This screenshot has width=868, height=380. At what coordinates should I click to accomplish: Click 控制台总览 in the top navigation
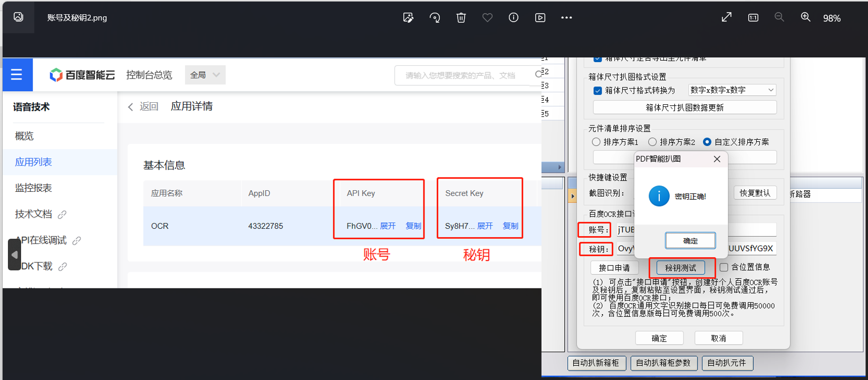[149, 75]
